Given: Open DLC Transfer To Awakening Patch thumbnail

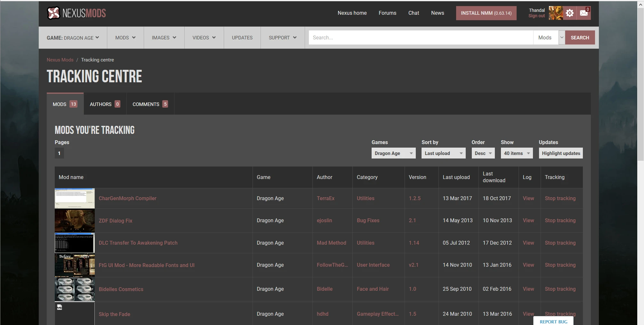Looking at the screenshot, I should pos(75,243).
